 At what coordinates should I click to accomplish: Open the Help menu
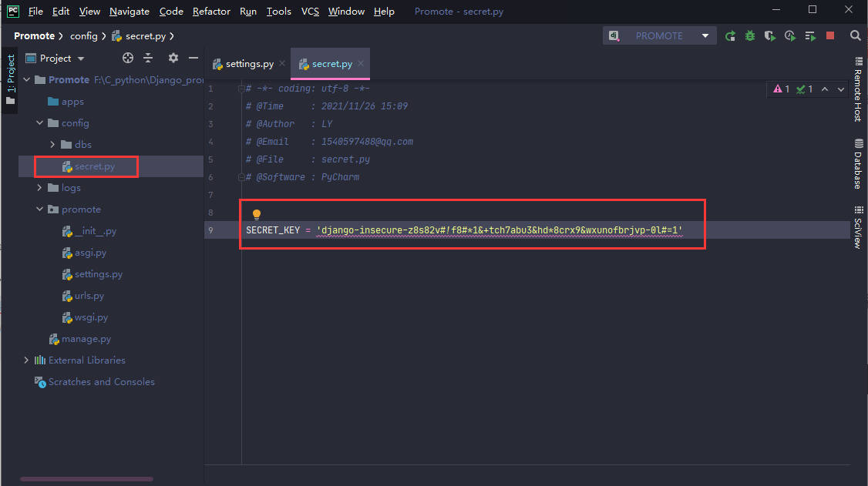pyautogui.click(x=384, y=11)
